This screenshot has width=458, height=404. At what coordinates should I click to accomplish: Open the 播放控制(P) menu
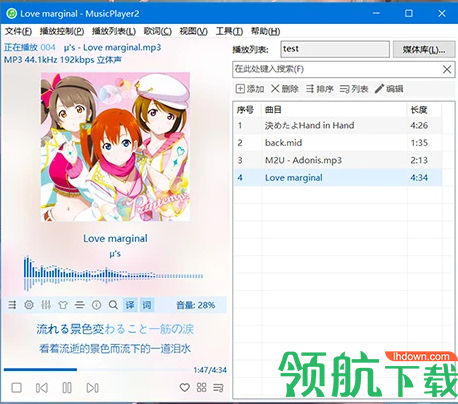[x=62, y=31]
